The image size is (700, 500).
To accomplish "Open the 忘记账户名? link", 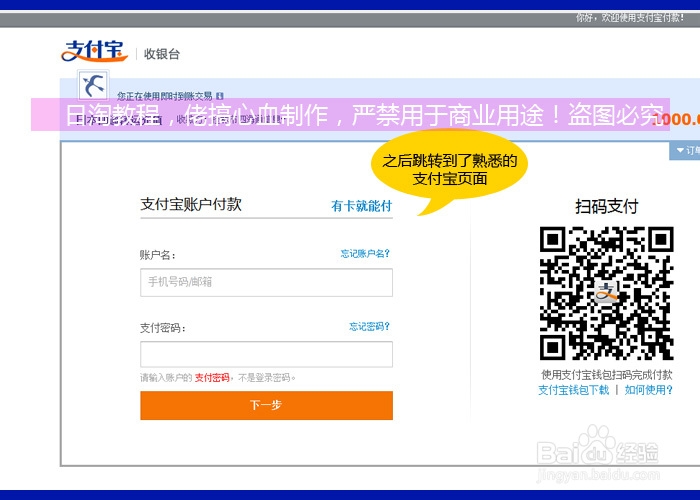I will [x=365, y=254].
